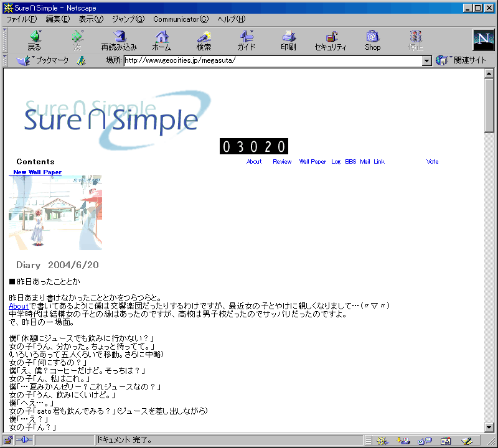Viewport: 498px width, 448px height.
Task: Reload the page with 再読み込み
Action: 119,40
